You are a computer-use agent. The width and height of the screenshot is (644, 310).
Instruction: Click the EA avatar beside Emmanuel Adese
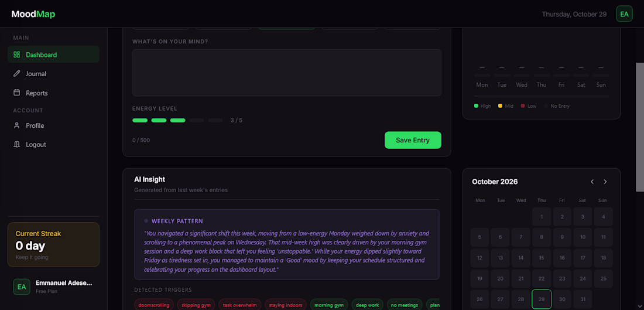[21, 287]
